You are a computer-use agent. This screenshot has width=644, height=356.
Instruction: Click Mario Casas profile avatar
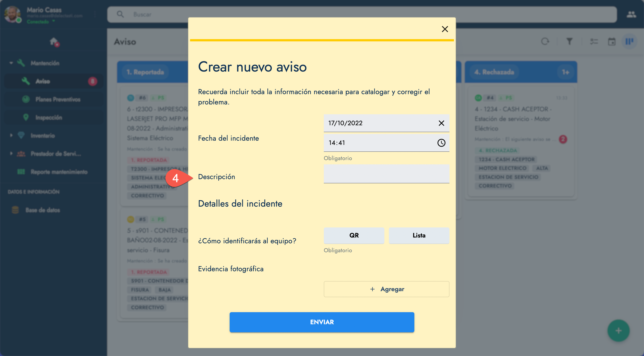coord(12,14)
